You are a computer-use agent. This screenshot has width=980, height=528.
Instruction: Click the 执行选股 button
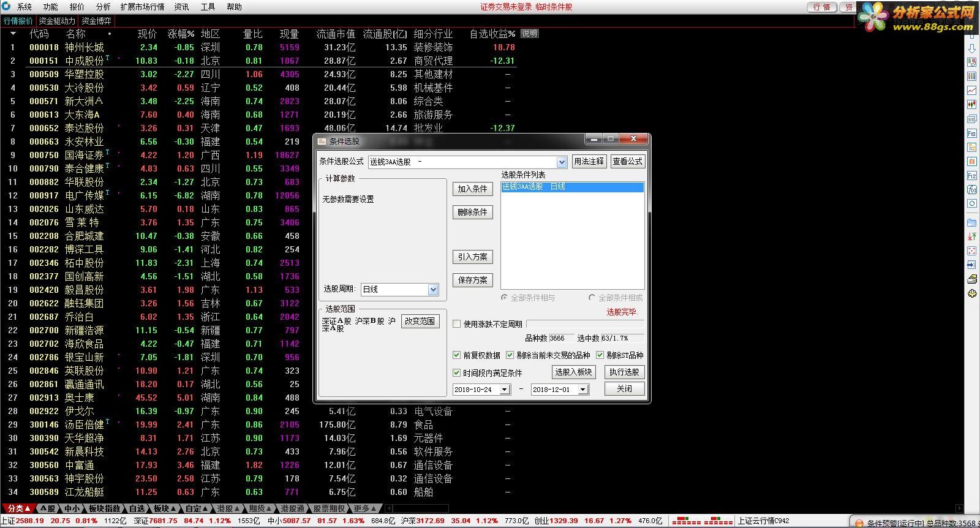[x=624, y=372]
